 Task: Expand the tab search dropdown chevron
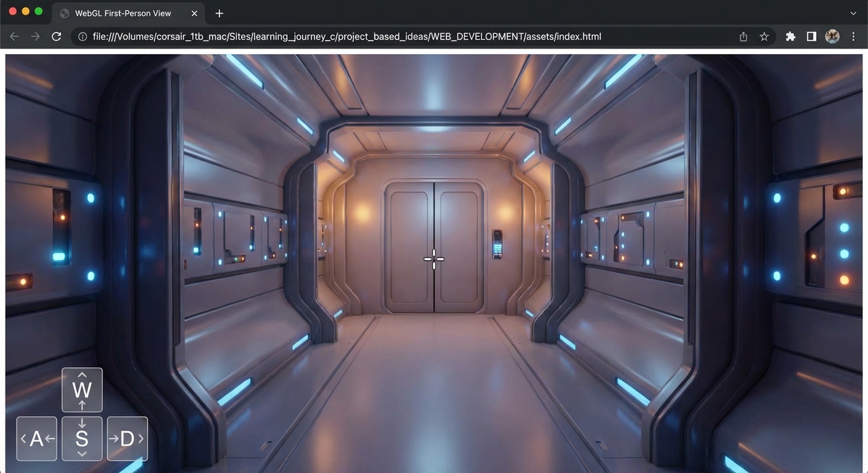click(x=853, y=13)
